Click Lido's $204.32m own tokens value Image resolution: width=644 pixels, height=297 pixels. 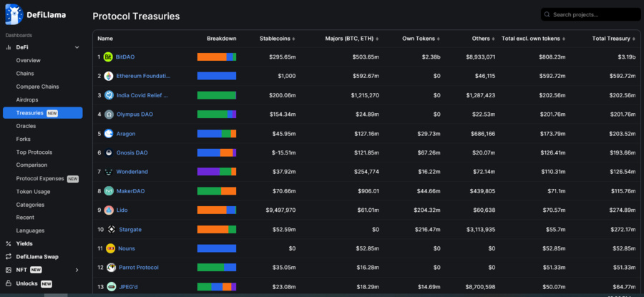[427, 210]
